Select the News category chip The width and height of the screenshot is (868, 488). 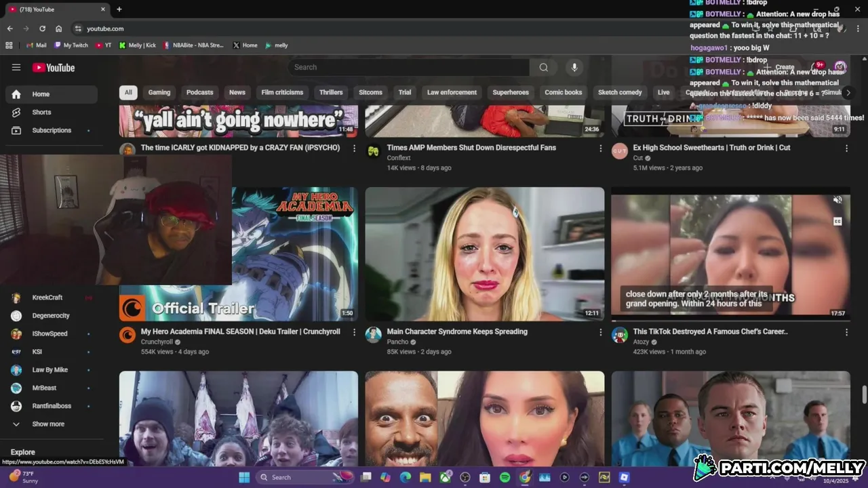(237, 92)
